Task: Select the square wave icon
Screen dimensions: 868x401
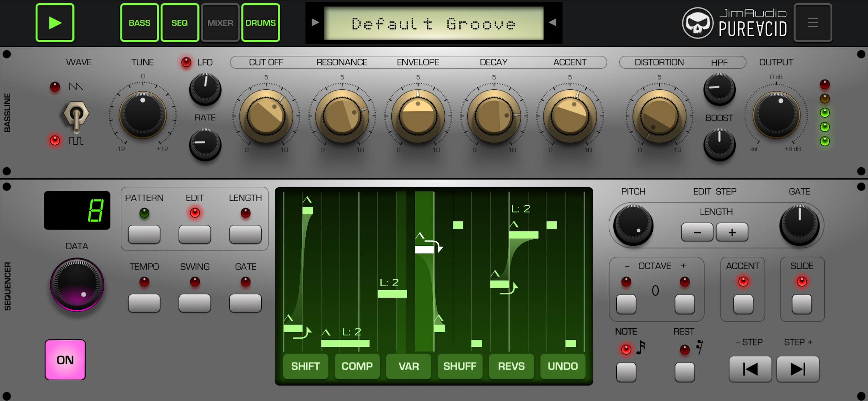Action: 76,140
